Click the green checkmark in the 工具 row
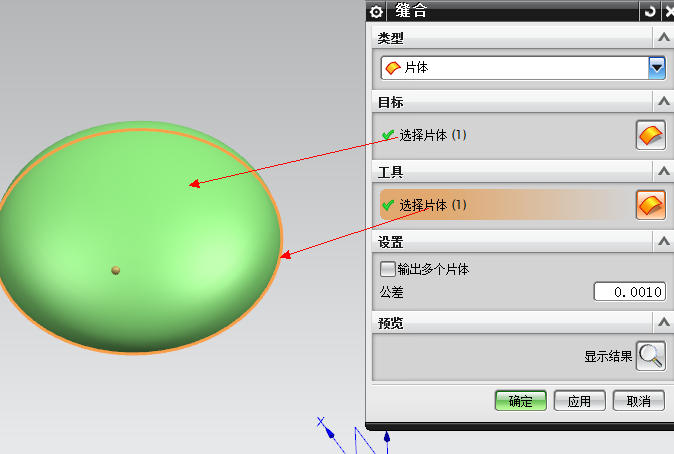This screenshot has width=674, height=454. [x=388, y=206]
